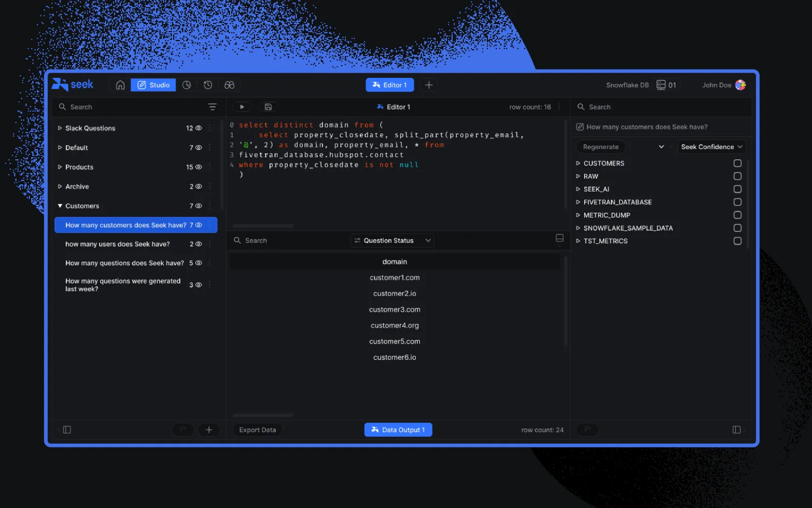Open the Seek Confidence dropdown
Image resolution: width=812 pixels, height=508 pixels.
point(711,147)
